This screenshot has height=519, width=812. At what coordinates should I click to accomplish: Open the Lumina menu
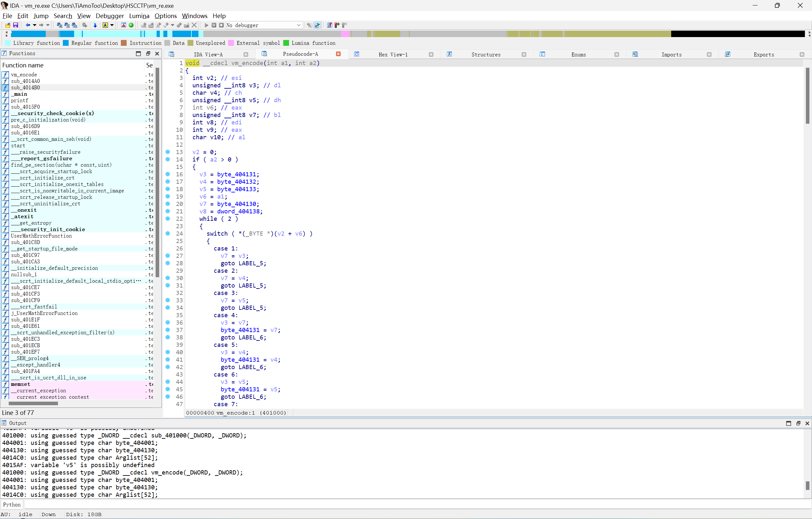[139, 16]
